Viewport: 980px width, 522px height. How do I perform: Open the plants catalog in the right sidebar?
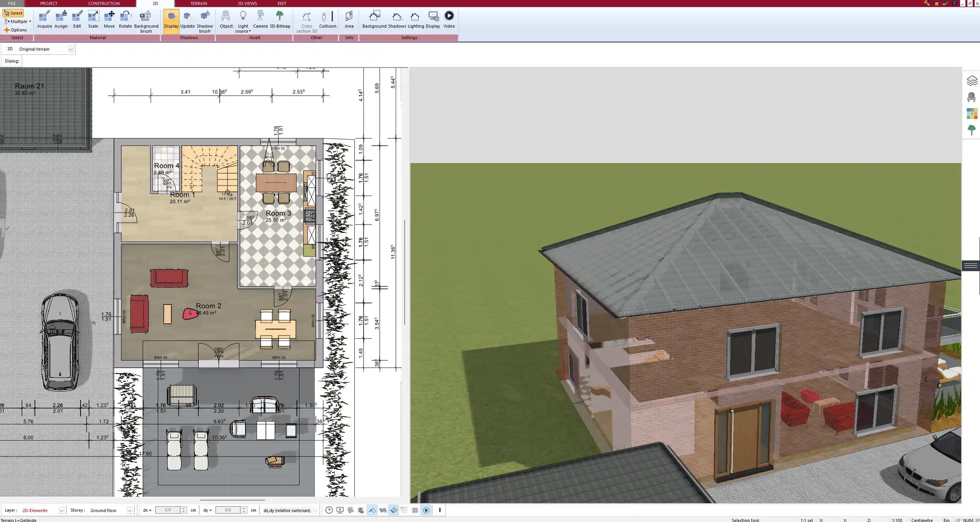pos(972,129)
